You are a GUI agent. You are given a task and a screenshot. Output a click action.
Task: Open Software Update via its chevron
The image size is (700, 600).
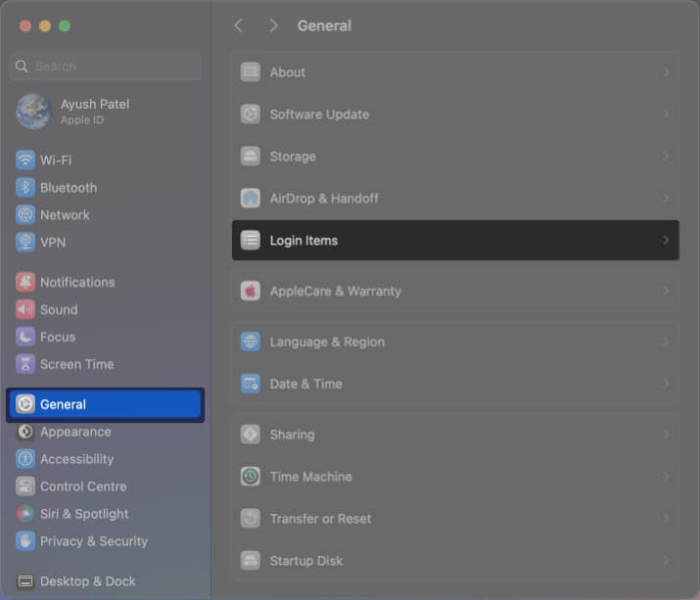666,114
